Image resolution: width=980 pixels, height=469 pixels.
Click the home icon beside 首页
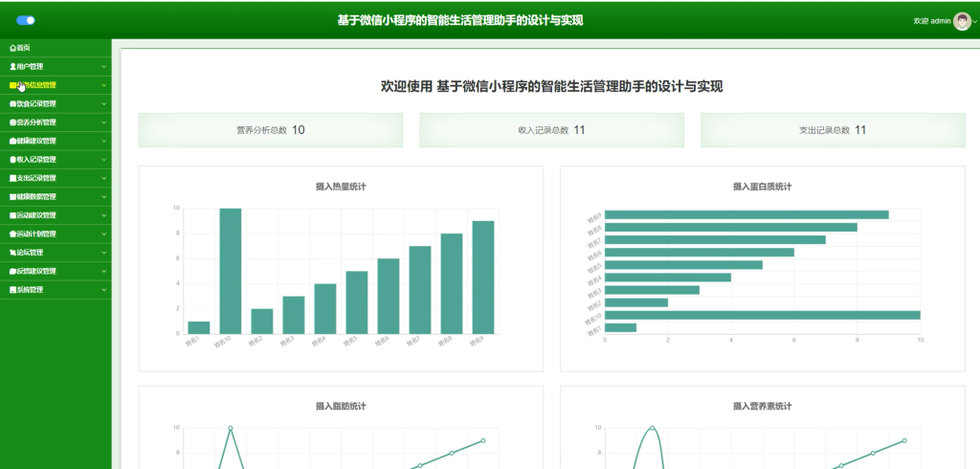click(x=12, y=48)
